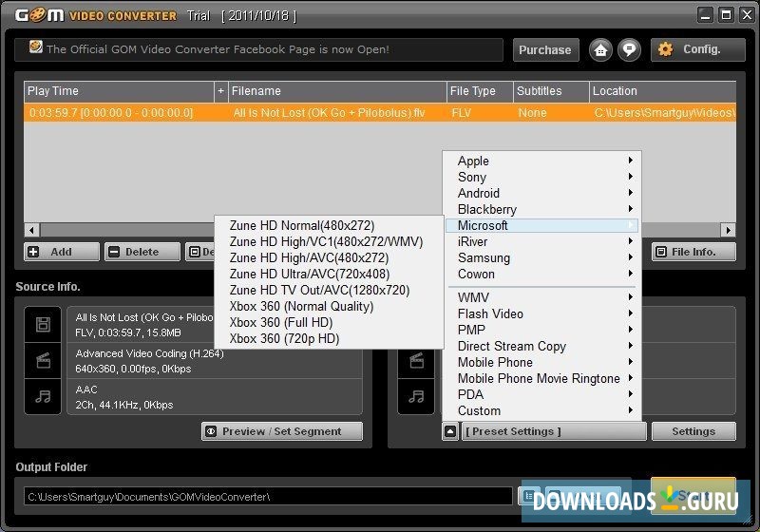Open Config. settings
This screenshot has height=532, width=760.
coord(698,49)
